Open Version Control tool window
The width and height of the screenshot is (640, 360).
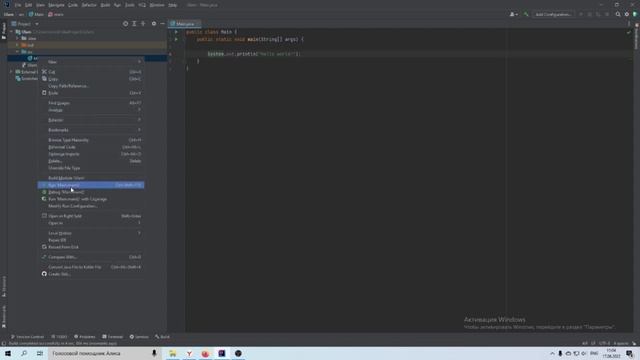point(27,337)
